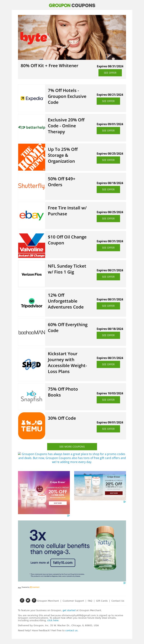
Task: Click the Expedia logo
Action: (31, 98)
